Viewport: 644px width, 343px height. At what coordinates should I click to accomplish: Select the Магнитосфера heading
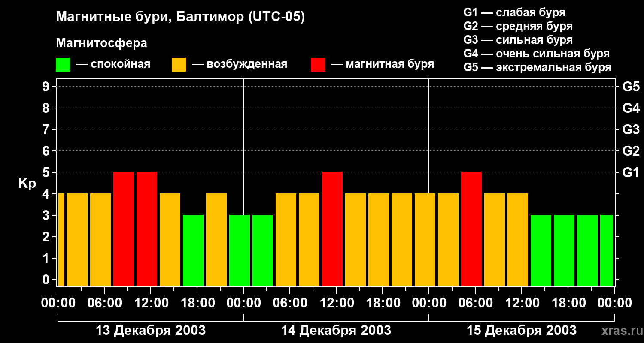click(101, 43)
